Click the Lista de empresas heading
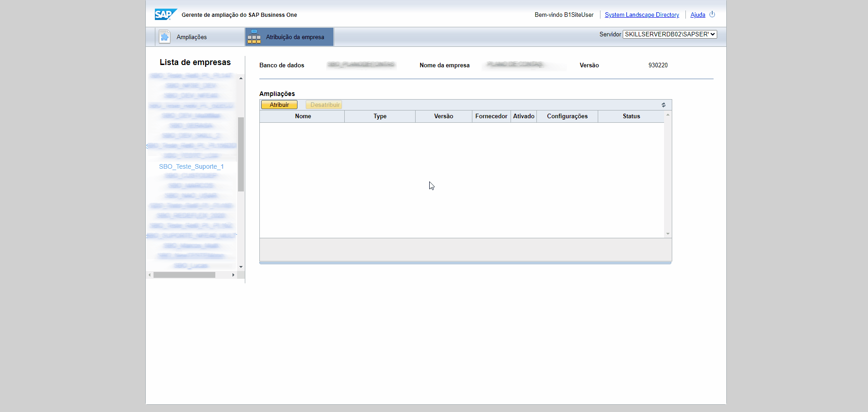Image resolution: width=868 pixels, height=412 pixels. 195,62
